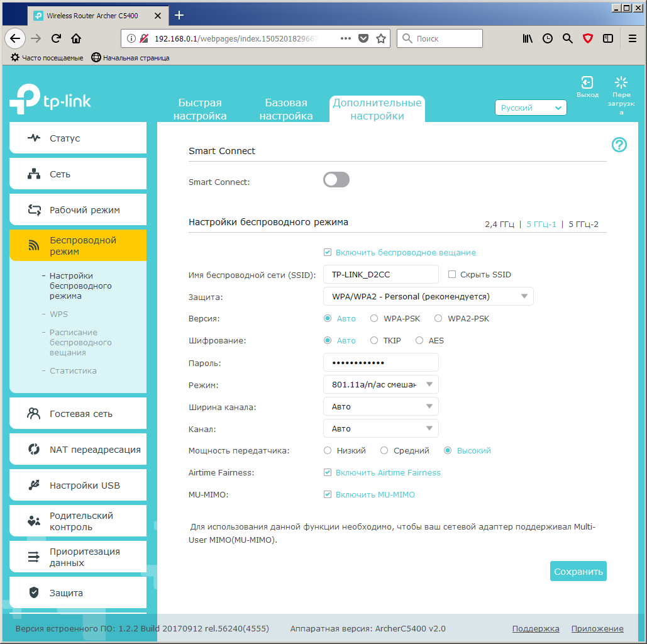Open Гостевая сеть section in sidebar

[78, 414]
